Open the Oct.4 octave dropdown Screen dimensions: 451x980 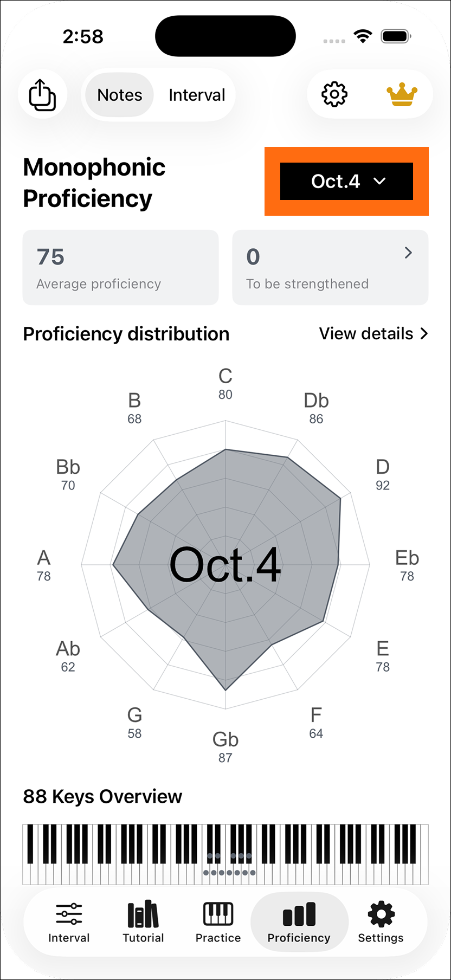pos(346,181)
